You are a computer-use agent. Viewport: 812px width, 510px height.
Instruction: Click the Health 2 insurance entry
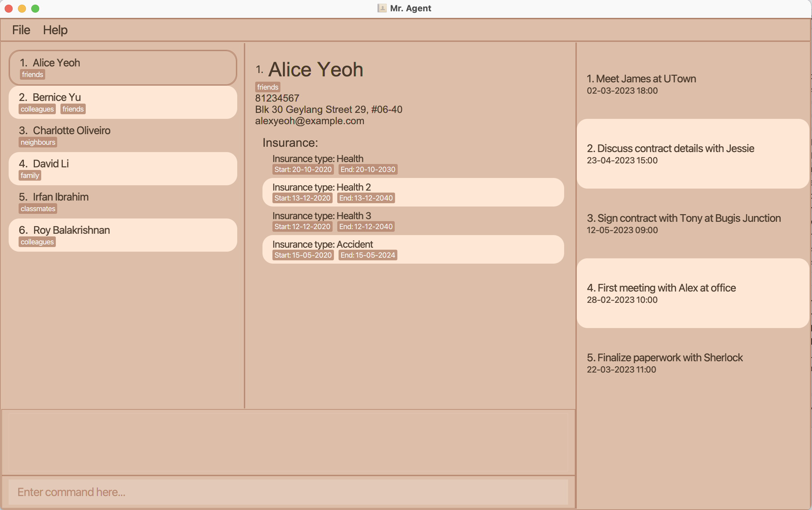pos(413,192)
